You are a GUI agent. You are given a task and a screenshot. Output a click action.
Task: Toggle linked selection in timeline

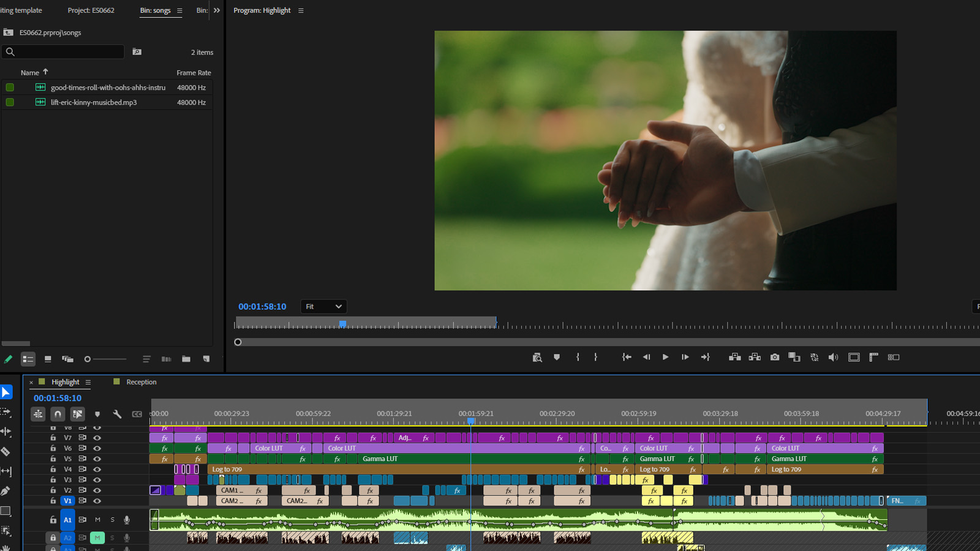[x=78, y=414]
